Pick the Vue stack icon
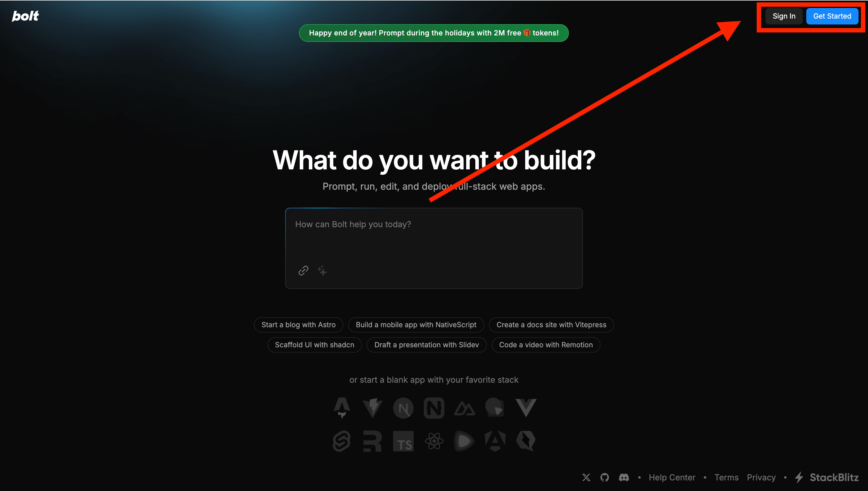The image size is (868, 491). 526,408
